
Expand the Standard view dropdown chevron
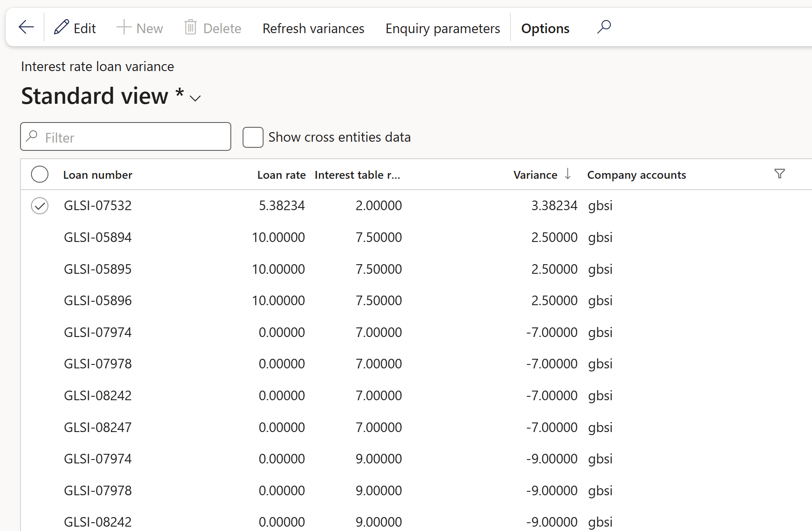pyautogui.click(x=195, y=98)
